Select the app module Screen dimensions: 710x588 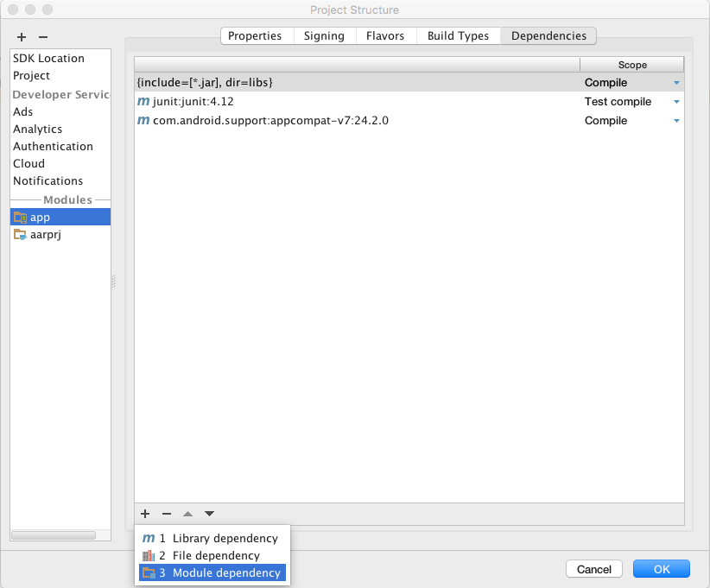click(60, 218)
